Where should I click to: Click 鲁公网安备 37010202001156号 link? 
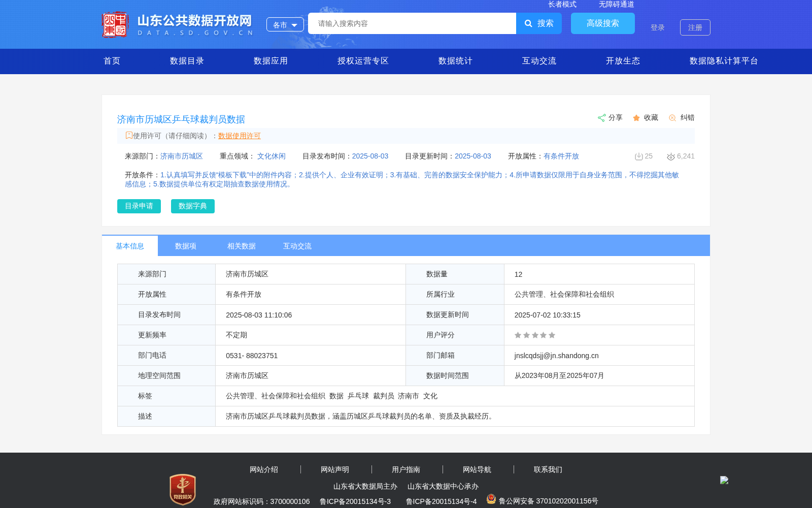click(x=549, y=501)
